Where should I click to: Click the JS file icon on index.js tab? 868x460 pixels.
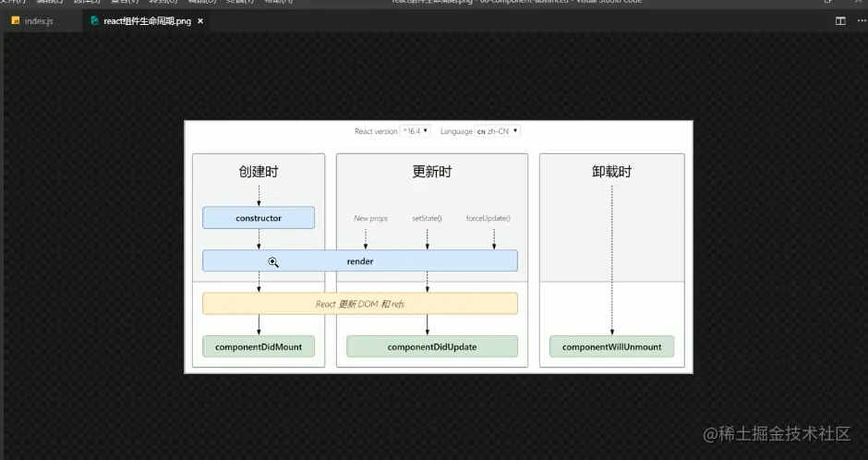(x=16, y=21)
